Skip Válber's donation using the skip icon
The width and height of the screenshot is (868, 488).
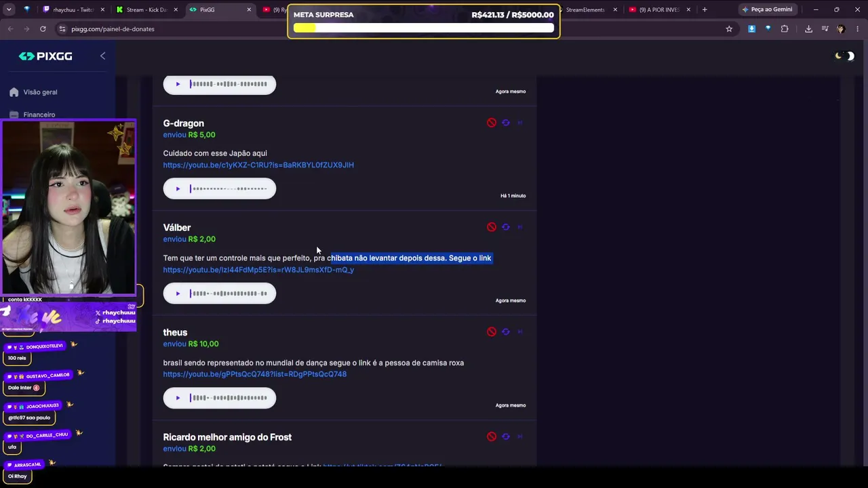[x=520, y=227]
